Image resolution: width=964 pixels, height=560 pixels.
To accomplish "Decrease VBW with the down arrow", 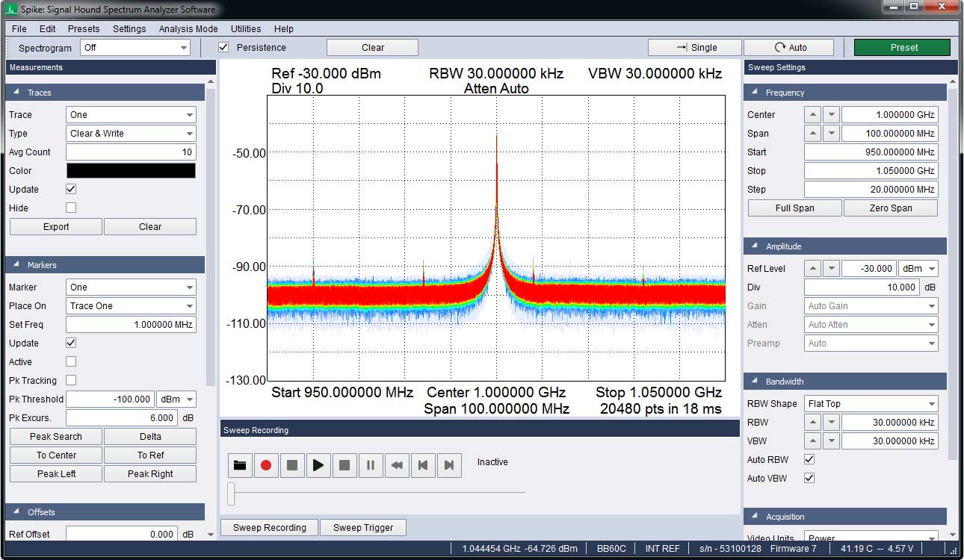I will click(x=831, y=441).
